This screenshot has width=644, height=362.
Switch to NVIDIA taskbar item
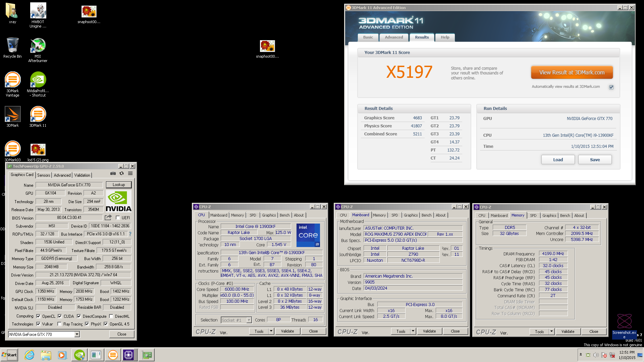(x=79, y=355)
